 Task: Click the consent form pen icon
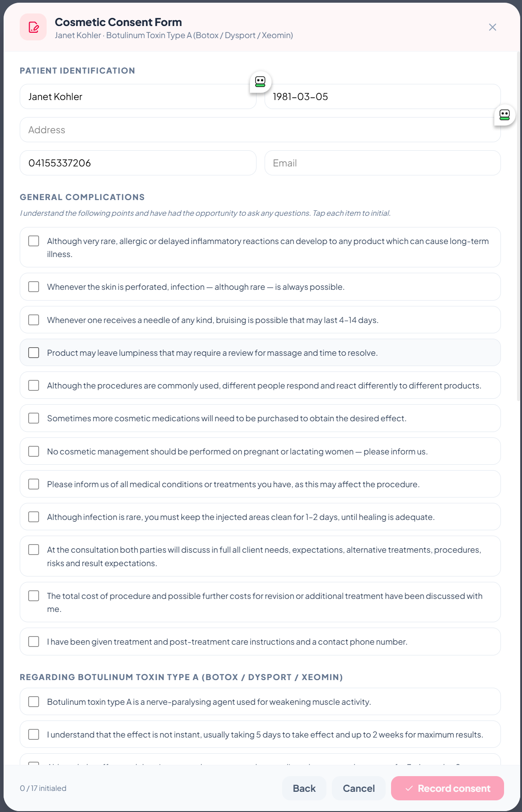tap(33, 27)
